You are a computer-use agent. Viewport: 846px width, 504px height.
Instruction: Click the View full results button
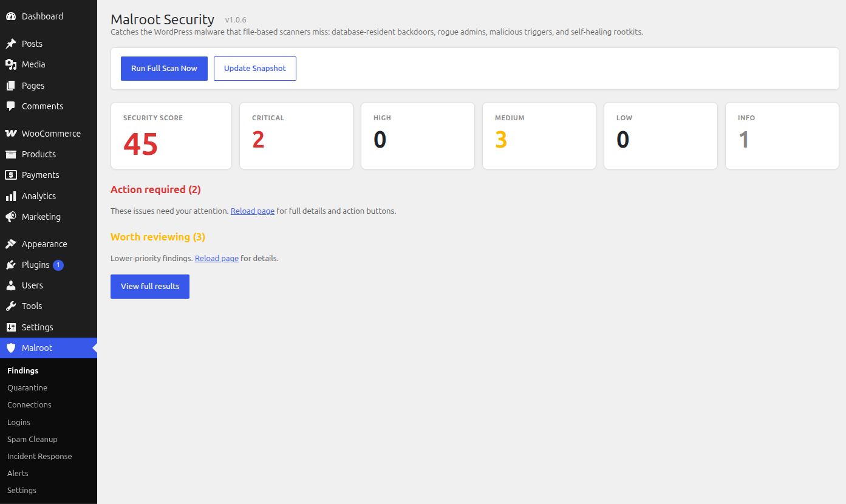[150, 287]
